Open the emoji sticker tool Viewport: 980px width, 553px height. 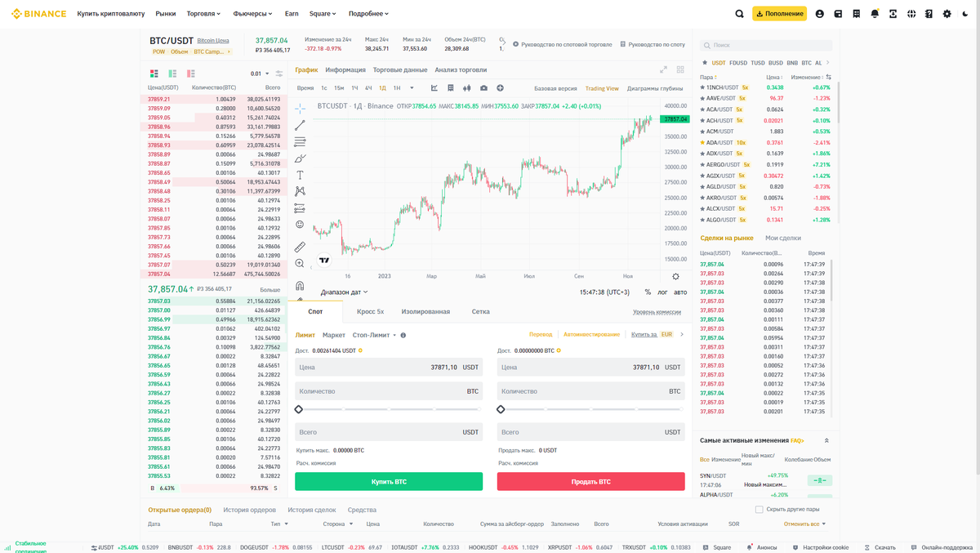(300, 224)
